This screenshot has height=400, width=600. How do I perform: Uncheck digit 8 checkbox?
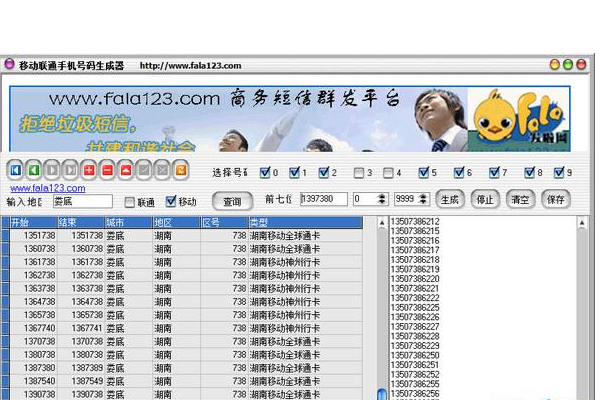coord(530,173)
